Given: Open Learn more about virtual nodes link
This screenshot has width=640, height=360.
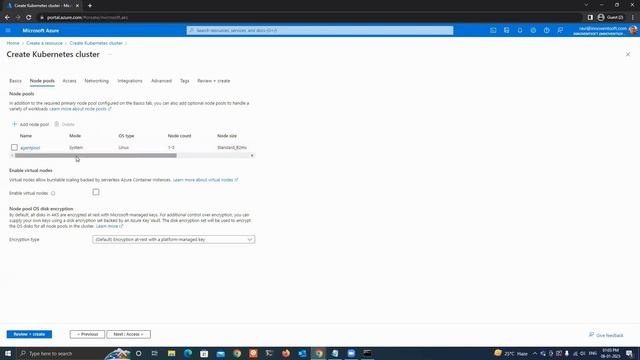Looking at the screenshot, I should tap(205, 180).
